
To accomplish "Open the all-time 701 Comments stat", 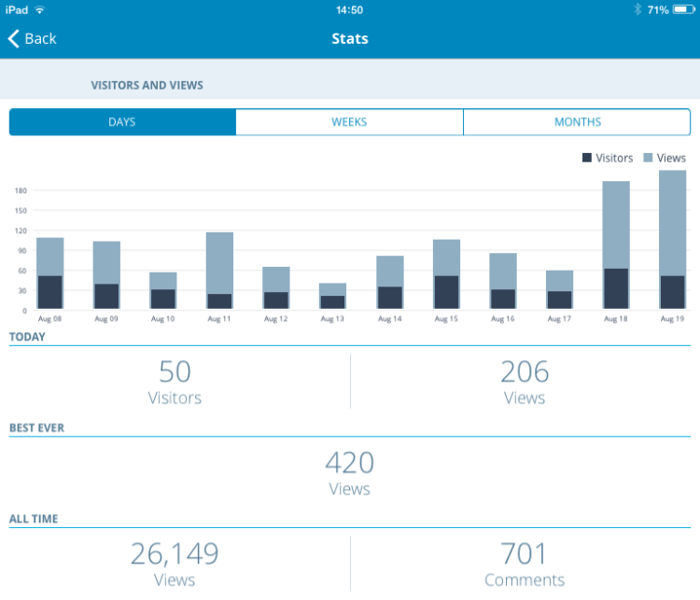I will pyautogui.click(x=524, y=564).
